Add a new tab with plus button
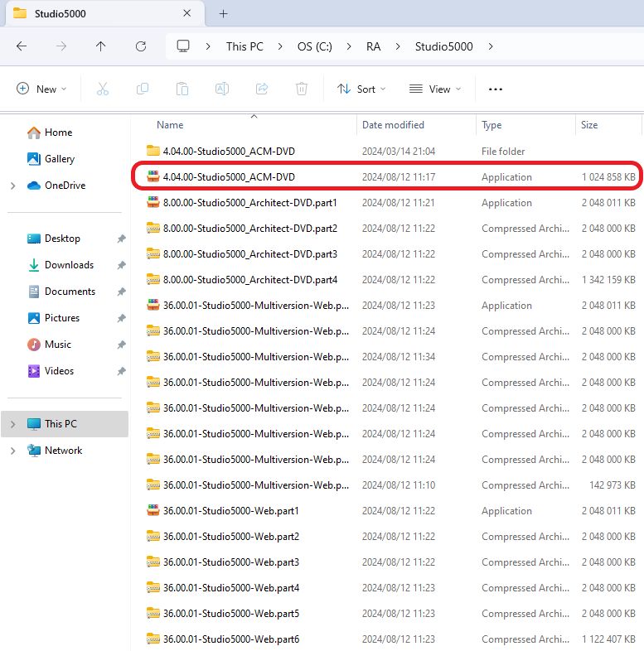644x651 pixels. click(223, 14)
